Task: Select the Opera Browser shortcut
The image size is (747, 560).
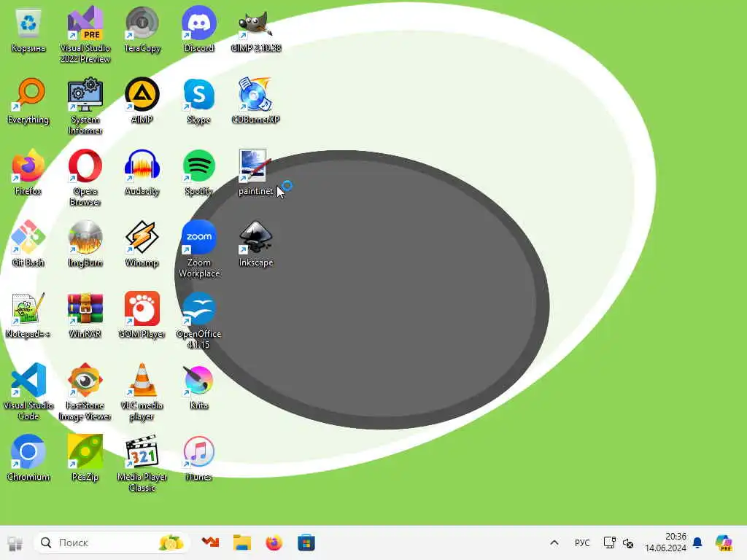Action: 85,178
